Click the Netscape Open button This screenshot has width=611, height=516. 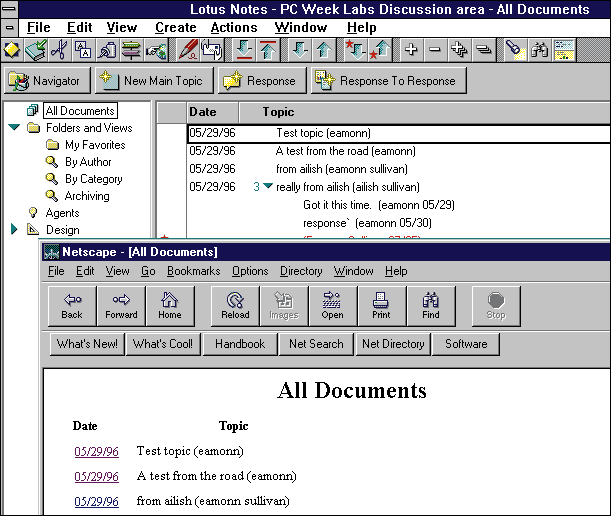[x=332, y=306]
